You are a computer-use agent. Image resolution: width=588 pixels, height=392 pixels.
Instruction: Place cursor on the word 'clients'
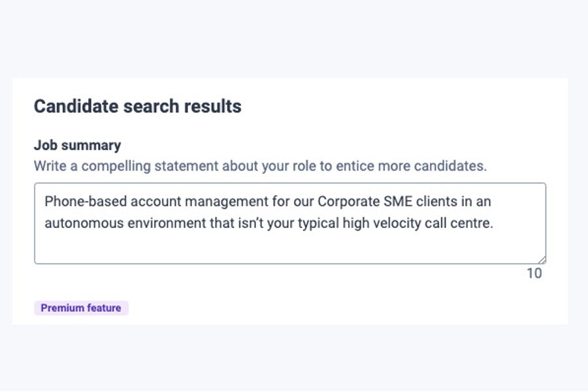click(x=418, y=201)
